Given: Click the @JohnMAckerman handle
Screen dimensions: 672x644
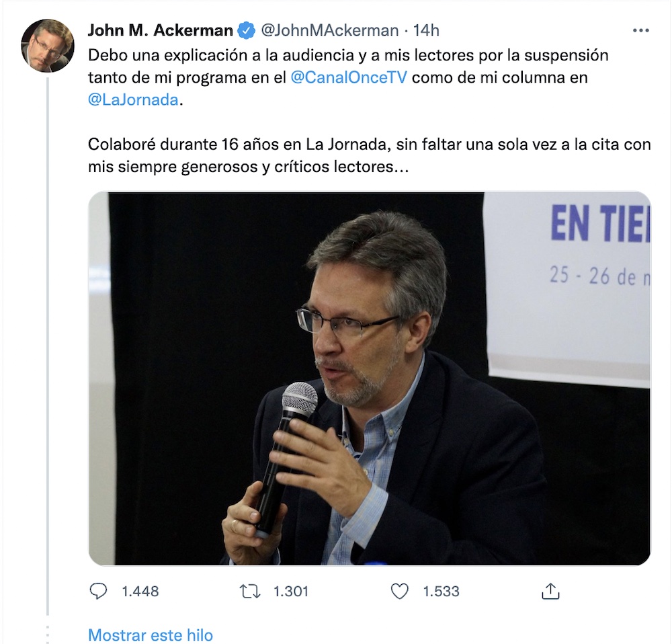Looking at the screenshot, I should click(329, 30).
